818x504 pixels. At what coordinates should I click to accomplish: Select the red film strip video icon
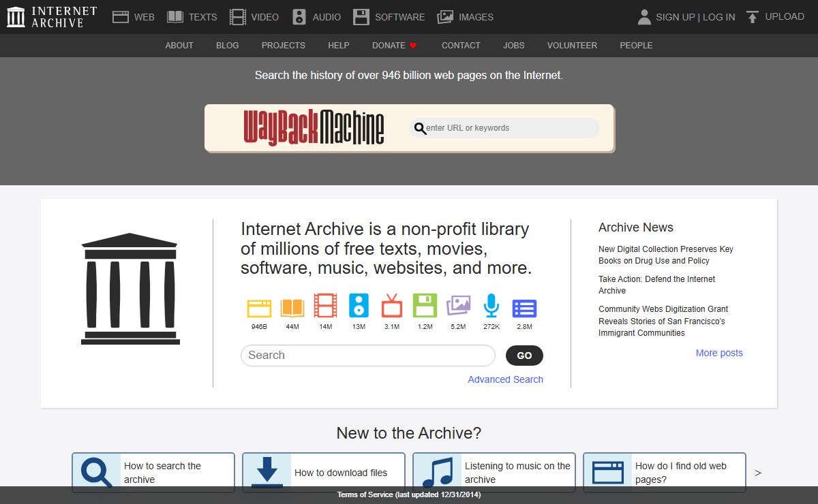[325, 306]
